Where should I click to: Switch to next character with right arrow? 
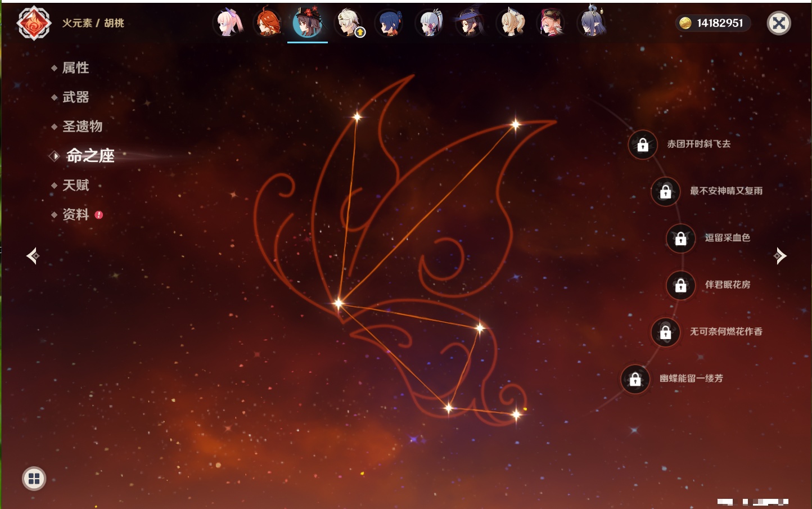(779, 256)
